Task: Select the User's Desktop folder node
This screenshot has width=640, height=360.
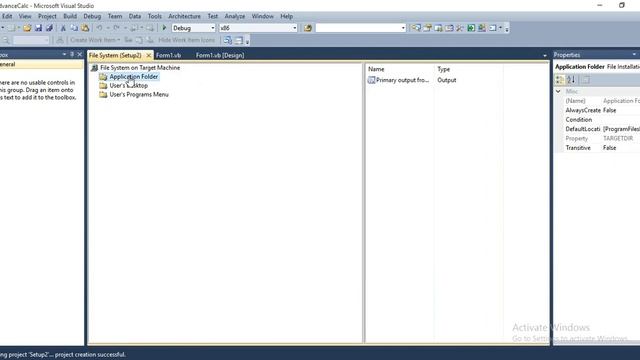Action: (x=129, y=86)
